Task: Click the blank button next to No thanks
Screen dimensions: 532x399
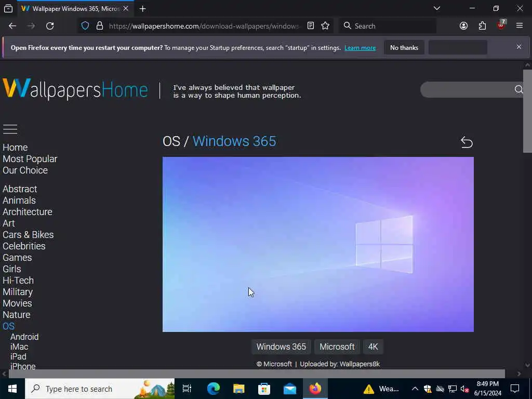Action: 458,47
